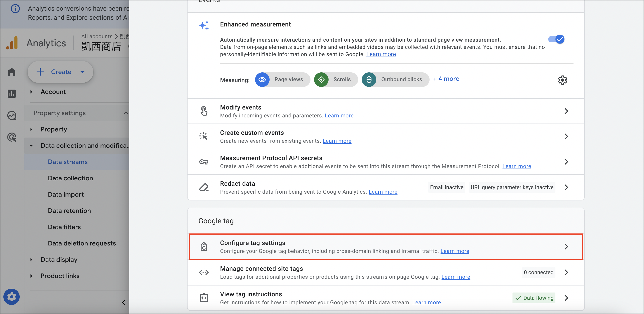This screenshot has height=314, width=644.
Task: Expand the Account tree section
Action: [x=31, y=92]
